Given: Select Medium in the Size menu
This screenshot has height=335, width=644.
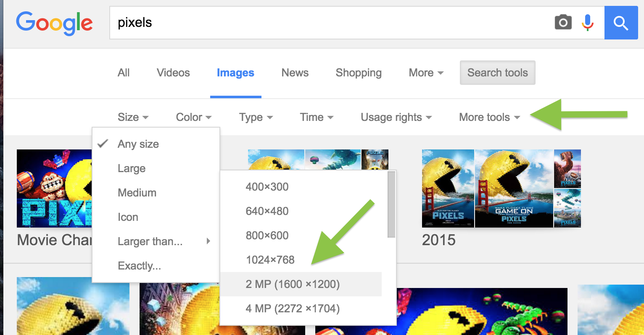Looking at the screenshot, I should pyautogui.click(x=156, y=193).
